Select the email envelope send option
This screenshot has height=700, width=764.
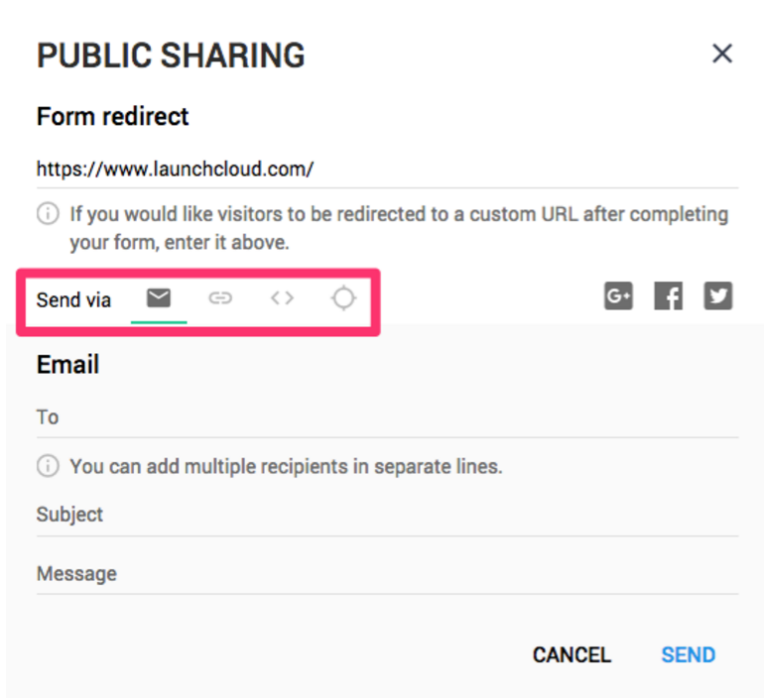[159, 297]
